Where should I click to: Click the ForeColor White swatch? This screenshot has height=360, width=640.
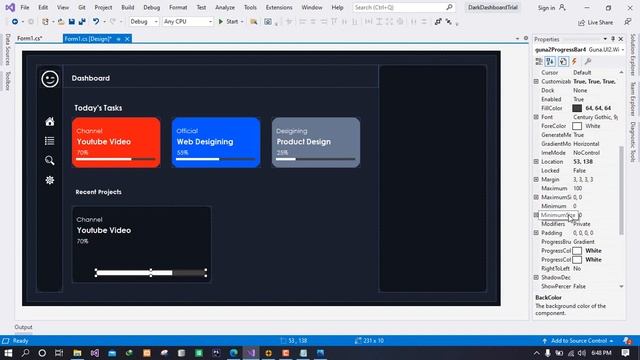577,126
